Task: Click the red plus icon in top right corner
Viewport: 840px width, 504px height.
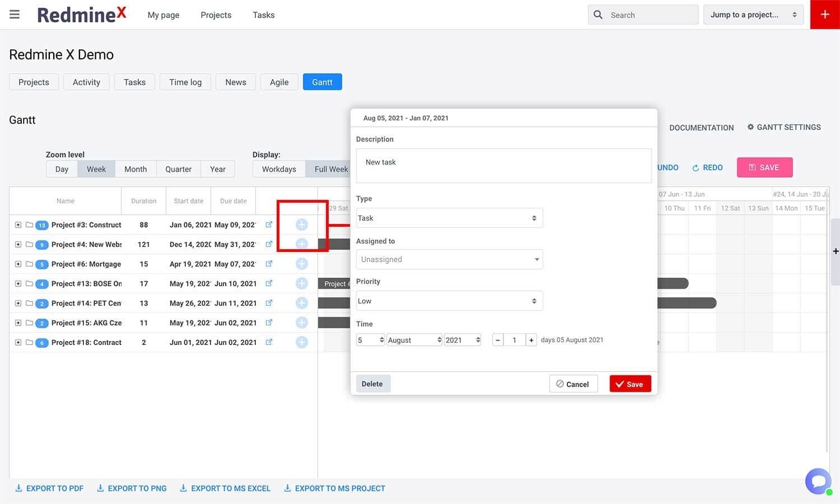Action: 824,14
